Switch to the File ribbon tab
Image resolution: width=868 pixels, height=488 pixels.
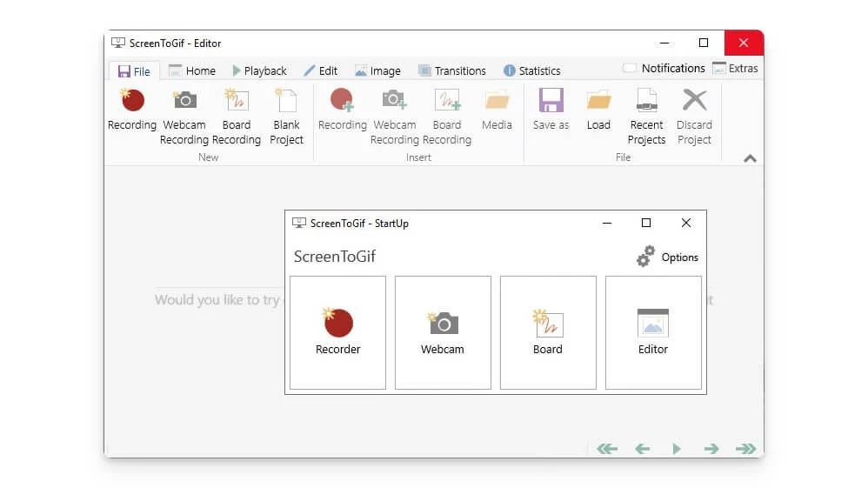click(x=135, y=71)
